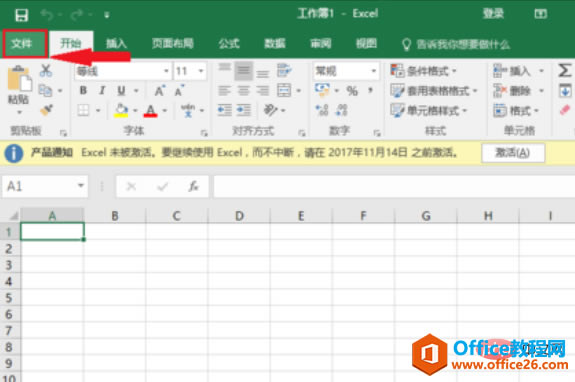Open the font name combo box
The width and height of the screenshot is (575, 382).
pyautogui.click(x=122, y=71)
